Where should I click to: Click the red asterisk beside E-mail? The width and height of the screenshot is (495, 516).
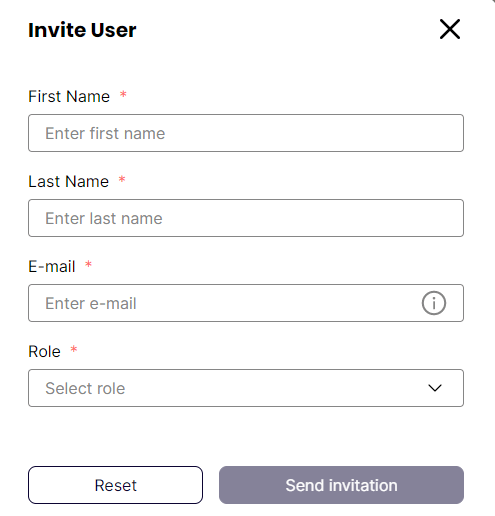pos(88,264)
